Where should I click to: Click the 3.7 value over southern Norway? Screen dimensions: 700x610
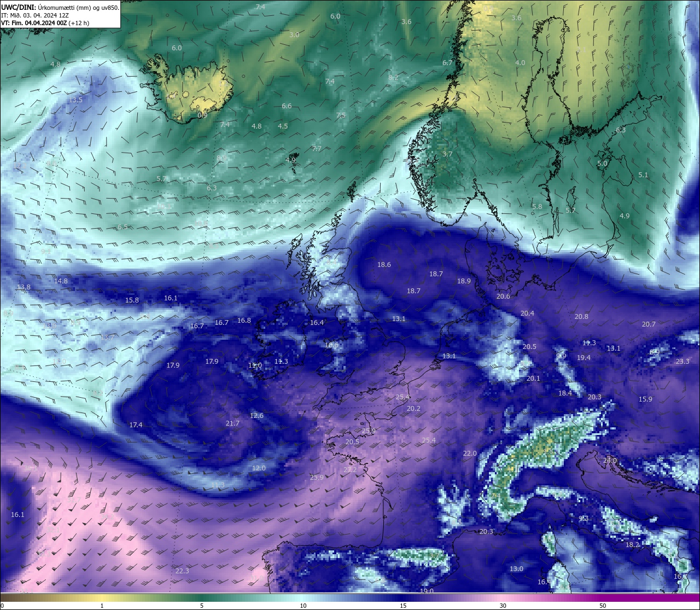click(x=447, y=154)
